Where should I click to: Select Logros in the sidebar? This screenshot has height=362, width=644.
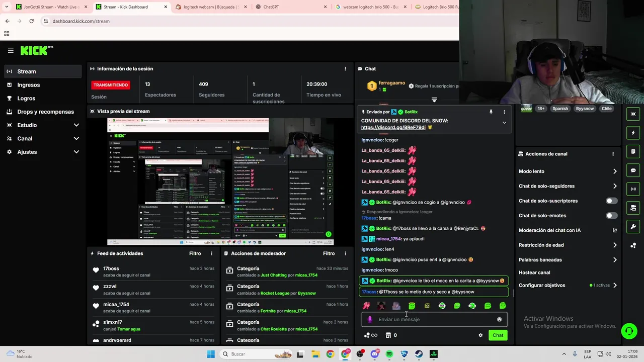tap(43, 99)
